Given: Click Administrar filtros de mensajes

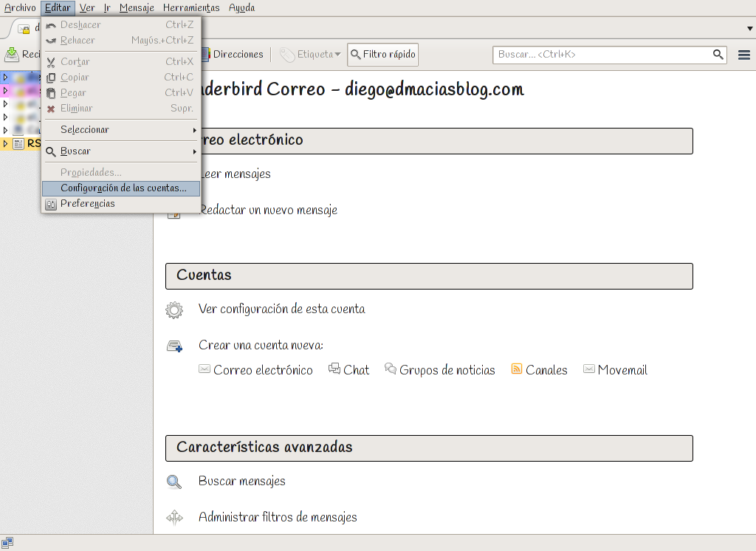Looking at the screenshot, I should 278,517.
